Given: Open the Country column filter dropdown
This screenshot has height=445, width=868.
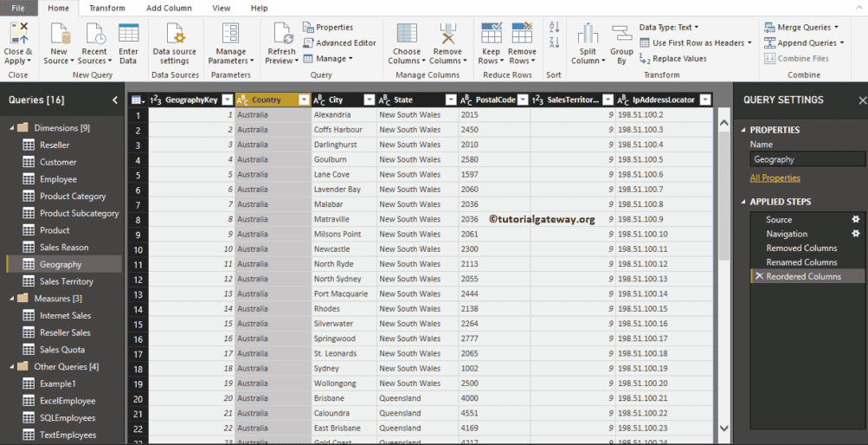Looking at the screenshot, I should (x=303, y=100).
